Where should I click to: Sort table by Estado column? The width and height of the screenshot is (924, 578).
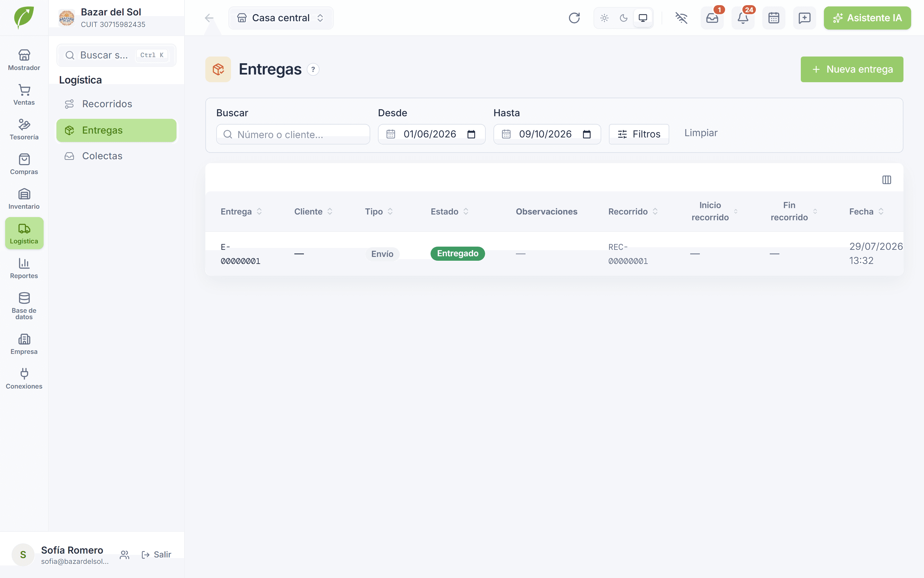(x=449, y=211)
